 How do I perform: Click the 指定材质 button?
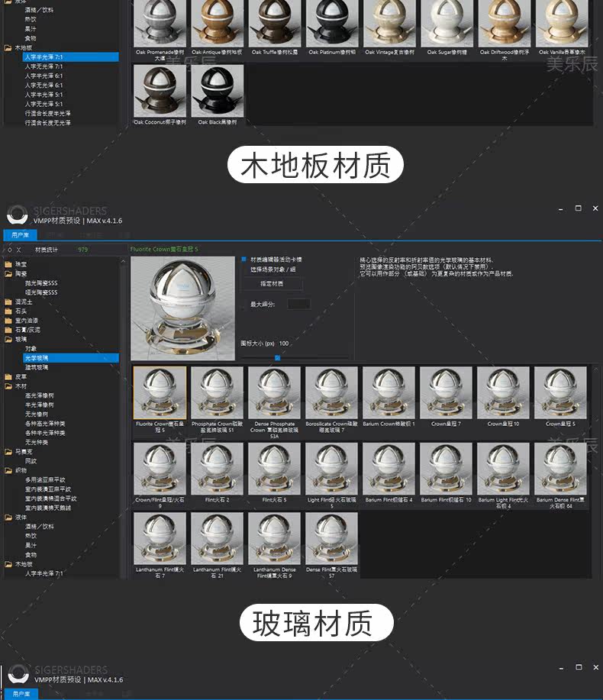pos(272,283)
